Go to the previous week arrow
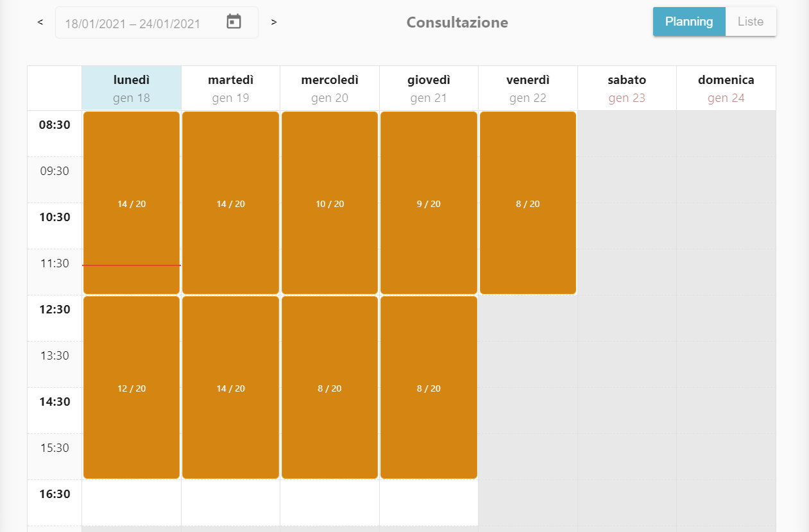Viewport: 809px width, 532px height. tap(40, 22)
